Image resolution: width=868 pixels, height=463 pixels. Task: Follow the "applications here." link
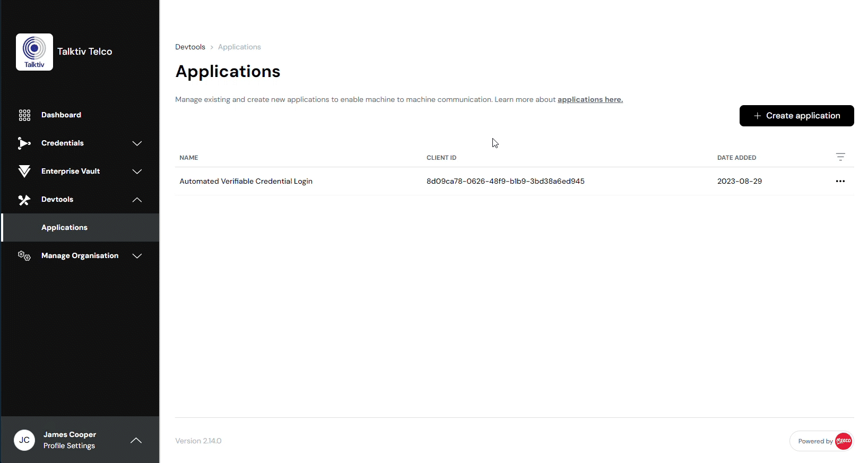click(590, 99)
